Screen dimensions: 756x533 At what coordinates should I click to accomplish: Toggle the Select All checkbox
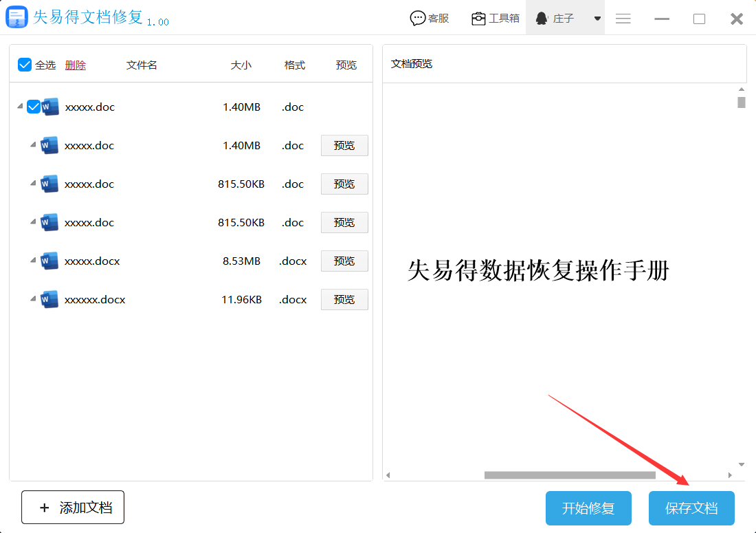[x=25, y=65]
